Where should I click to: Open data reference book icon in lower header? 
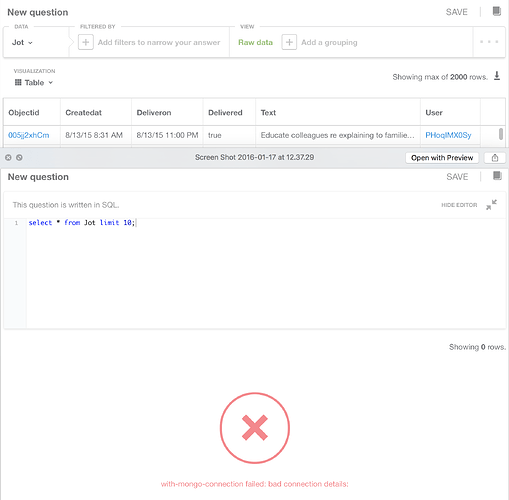coord(497,176)
